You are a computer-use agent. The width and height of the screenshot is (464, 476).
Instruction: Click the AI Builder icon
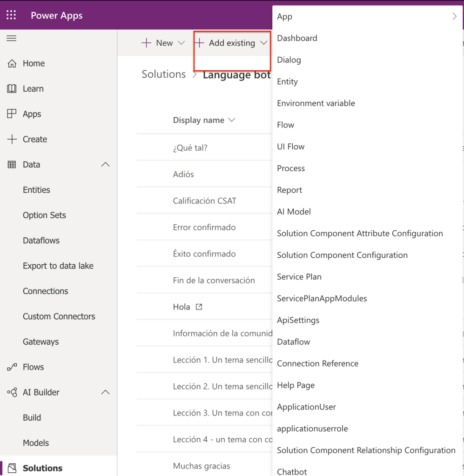click(12, 392)
